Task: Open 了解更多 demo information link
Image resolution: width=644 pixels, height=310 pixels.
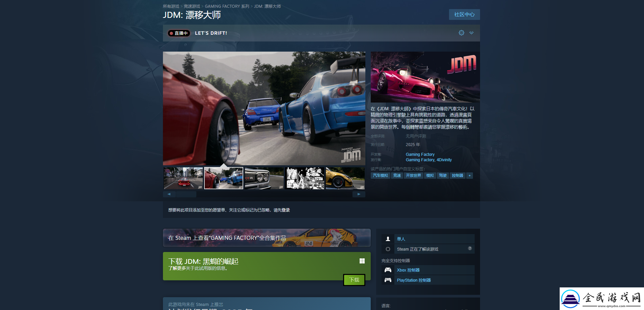Action: pyautogui.click(x=177, y=269)
